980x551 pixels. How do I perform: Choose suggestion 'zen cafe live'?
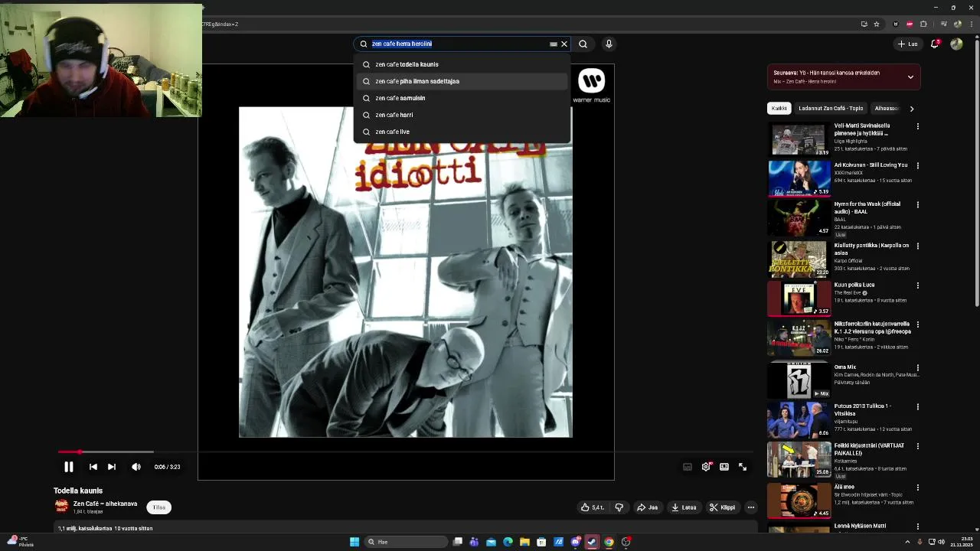462,132
